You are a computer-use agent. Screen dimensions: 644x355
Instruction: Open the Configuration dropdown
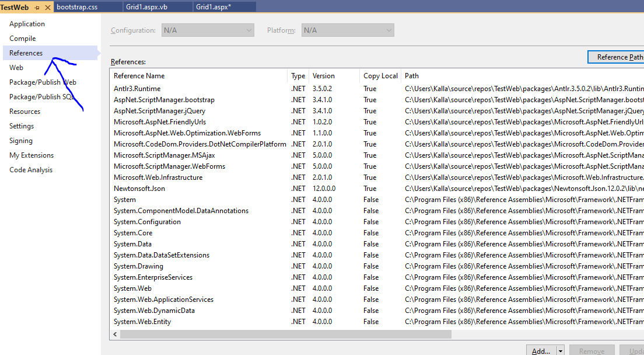[x=208, y=30]
